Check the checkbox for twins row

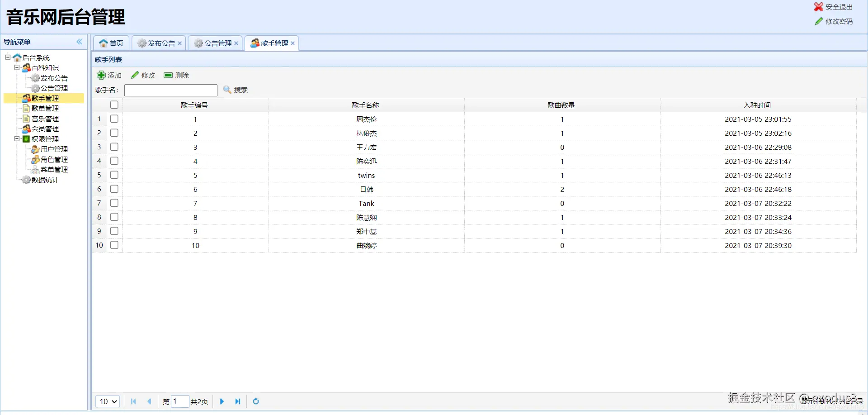(114, 175)
